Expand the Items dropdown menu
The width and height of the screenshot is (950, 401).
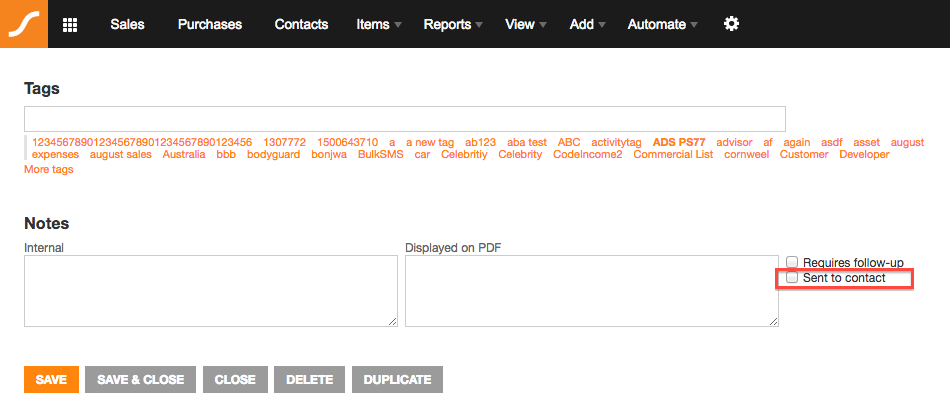(x=379, y=24)
